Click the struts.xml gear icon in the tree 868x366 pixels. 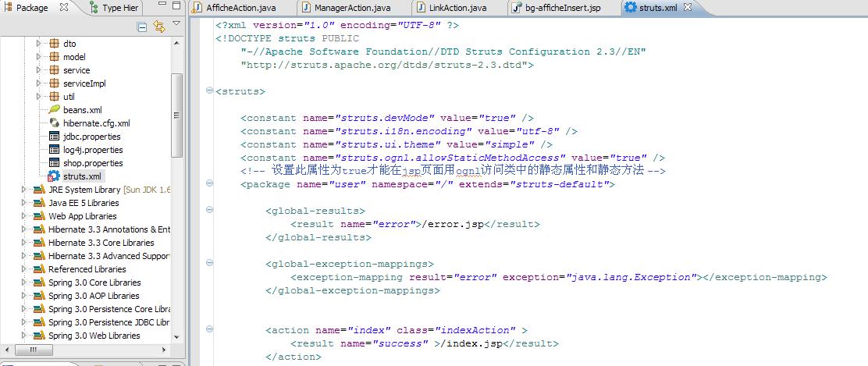(54, 176)
